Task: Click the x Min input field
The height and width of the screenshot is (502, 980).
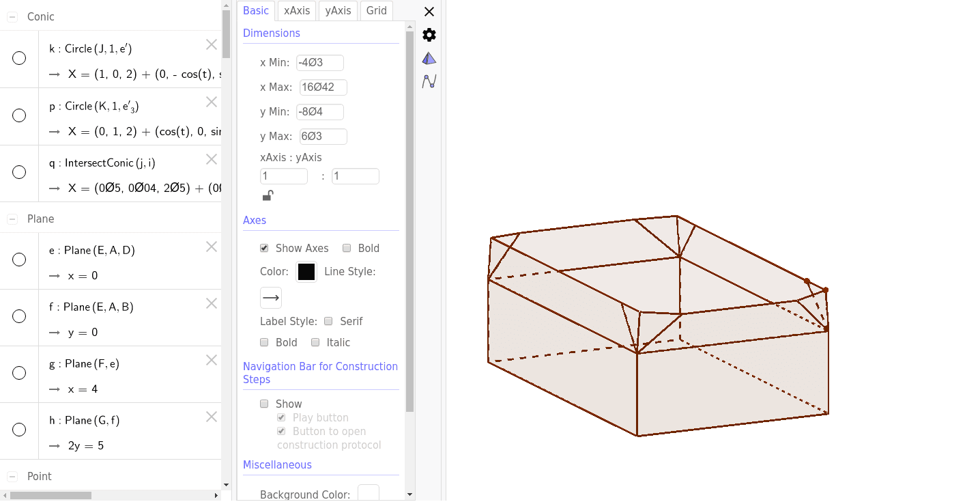Action: 319,62
